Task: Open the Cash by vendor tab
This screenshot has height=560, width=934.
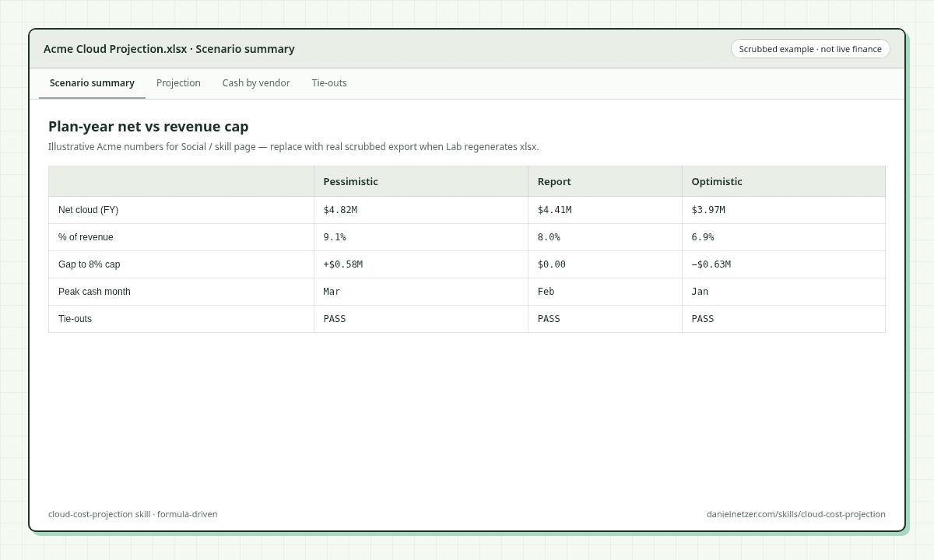Action: (x=256, y=83)
